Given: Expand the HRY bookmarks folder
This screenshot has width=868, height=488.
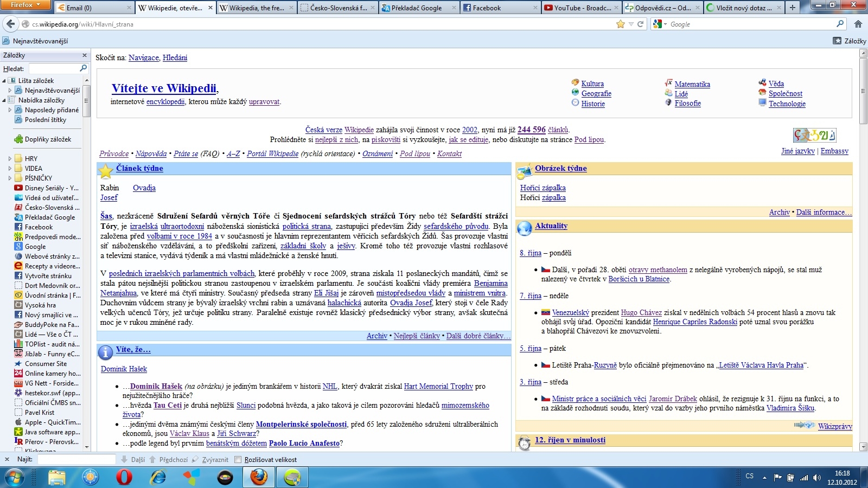Looking at the screenshot, I should point(10,159).
